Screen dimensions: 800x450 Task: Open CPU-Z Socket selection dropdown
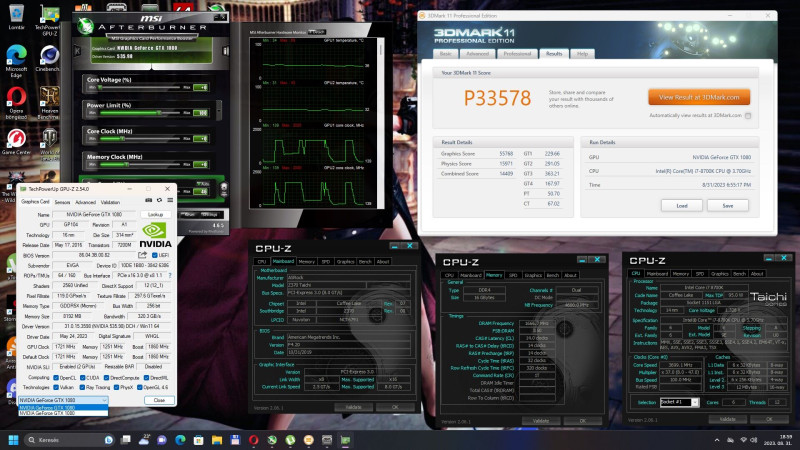679,402
